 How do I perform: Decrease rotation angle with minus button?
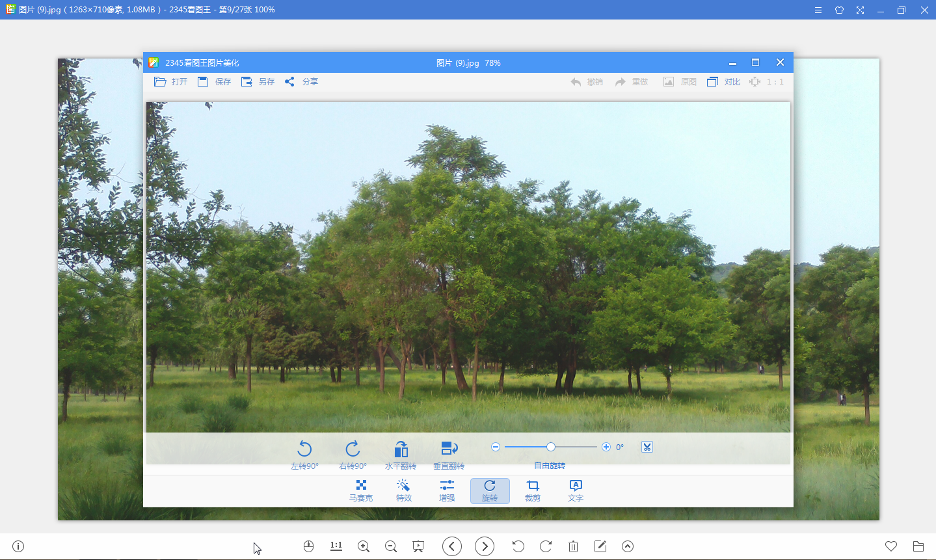click(496, 447)
